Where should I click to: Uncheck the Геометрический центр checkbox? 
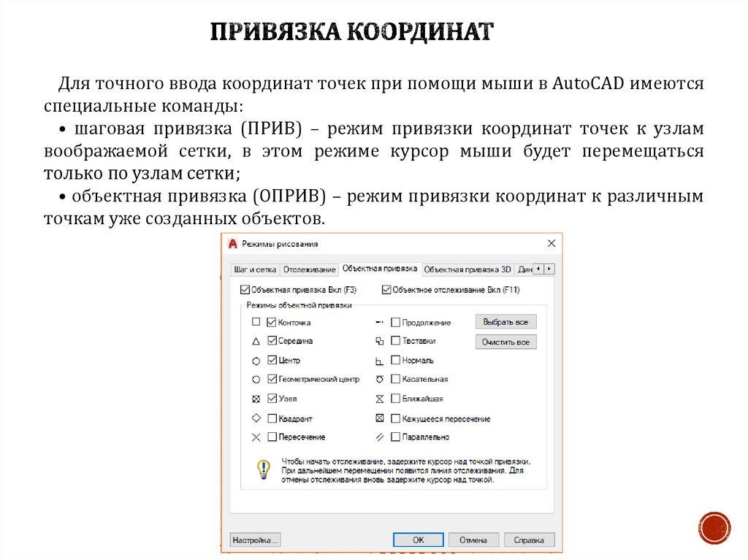(x=272, y=379)
